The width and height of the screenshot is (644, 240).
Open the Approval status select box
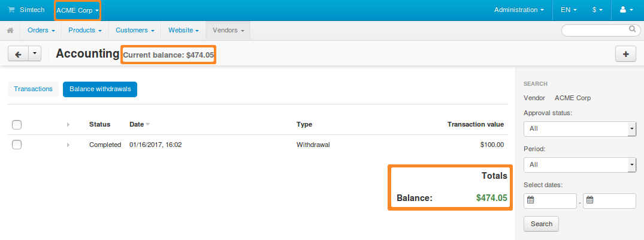click(580, 129)
